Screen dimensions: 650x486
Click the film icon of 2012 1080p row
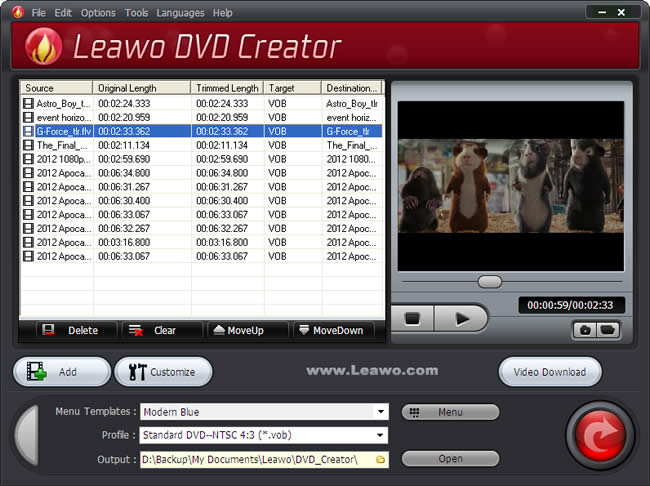coord(28,159)
